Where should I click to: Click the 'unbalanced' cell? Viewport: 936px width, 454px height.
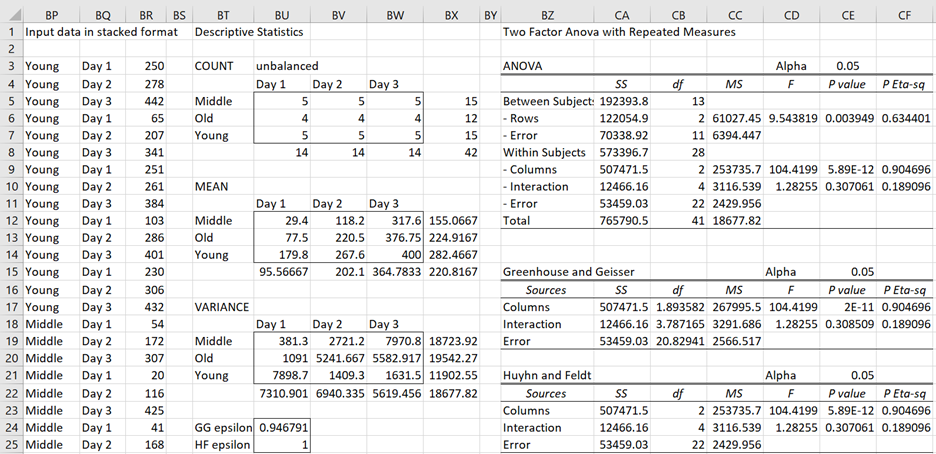[x=287, y=66]
